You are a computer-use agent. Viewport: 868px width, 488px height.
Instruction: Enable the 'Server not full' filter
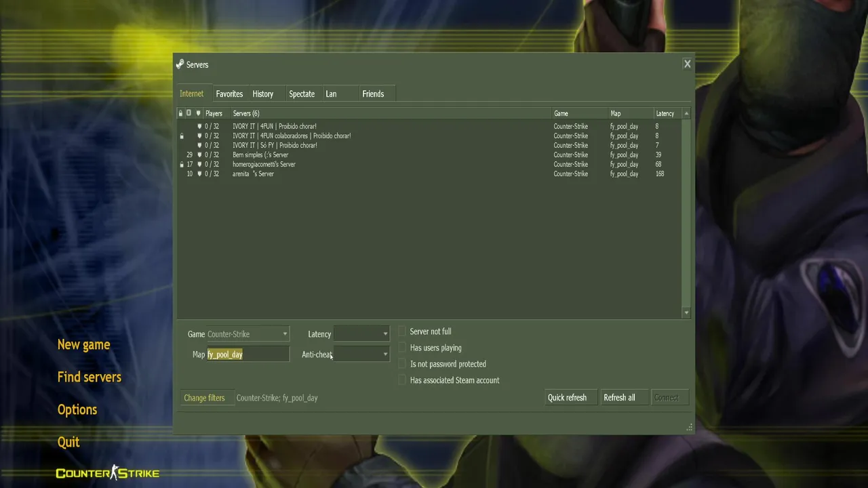(402, 331)
